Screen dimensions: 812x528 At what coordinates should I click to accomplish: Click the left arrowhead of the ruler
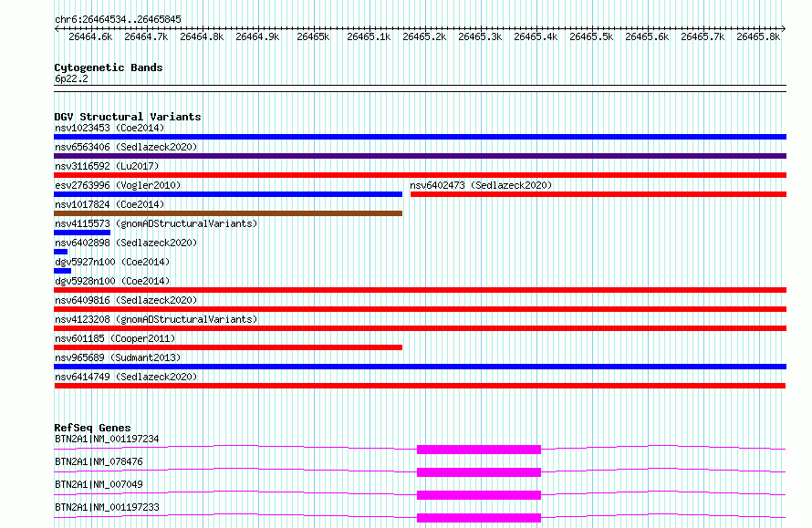coord(57,29)
